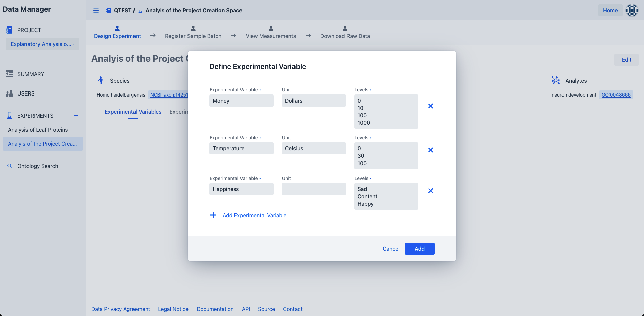644x316 pixels.
Task: Click the Summary list icon in sidebar
Action: [9, 74]
